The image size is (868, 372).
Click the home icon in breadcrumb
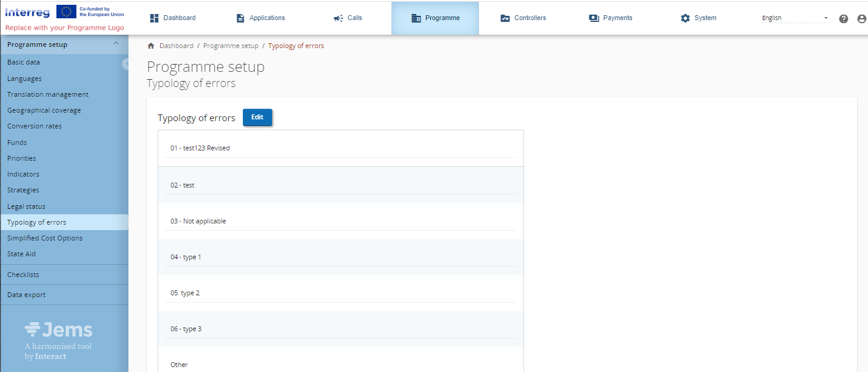point(151,46)
